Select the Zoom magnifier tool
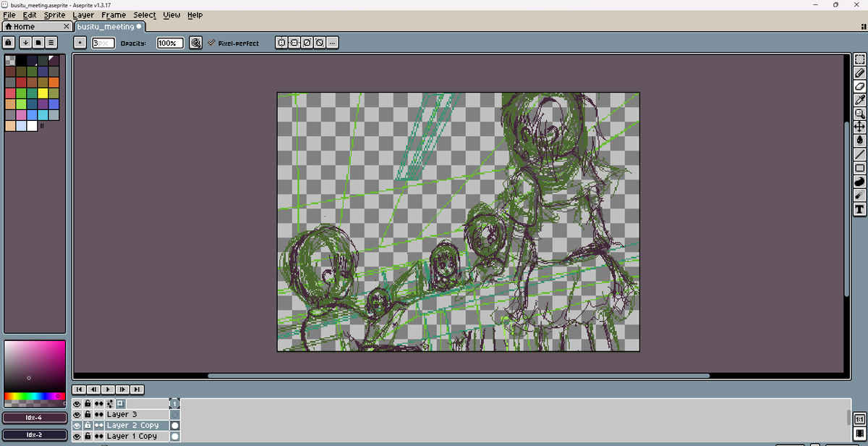The image size is (868, 446). (860, 113)
